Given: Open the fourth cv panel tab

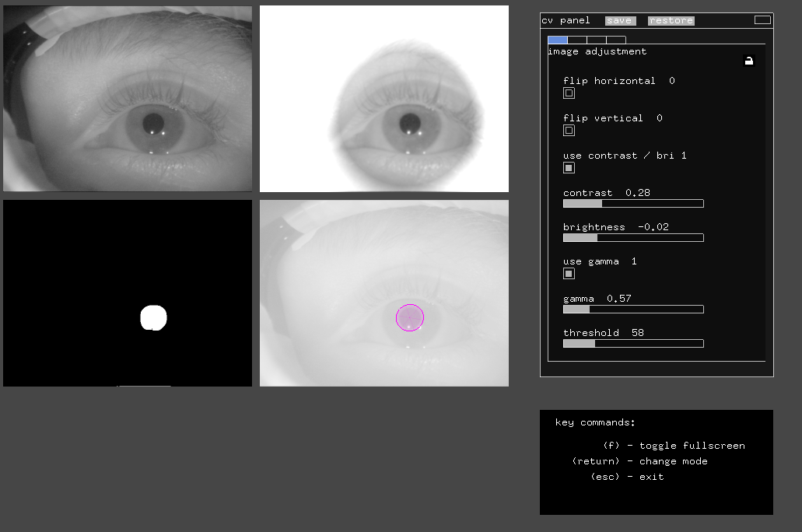Looking at the screenshot, I should 615,39.
